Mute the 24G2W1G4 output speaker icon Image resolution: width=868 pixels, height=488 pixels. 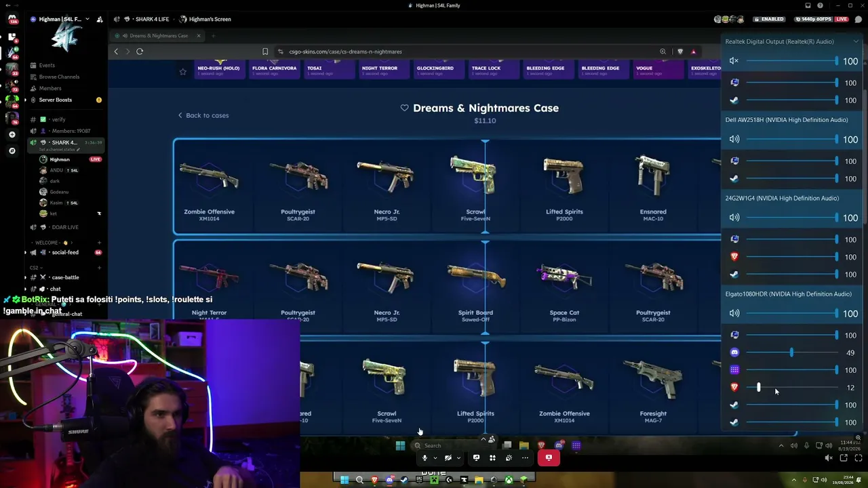pyautogui.click(x=734, y=218)
